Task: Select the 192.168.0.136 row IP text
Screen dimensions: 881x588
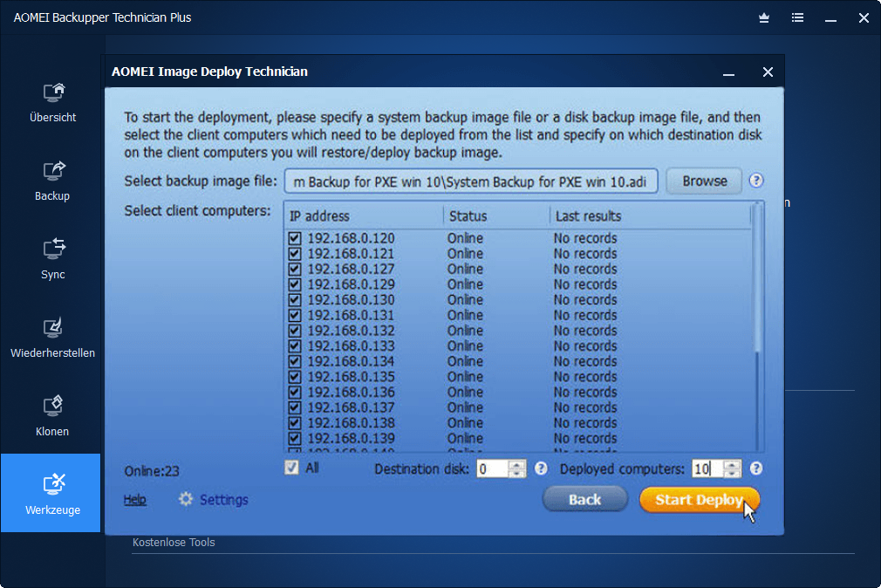Action: (352, 392)
